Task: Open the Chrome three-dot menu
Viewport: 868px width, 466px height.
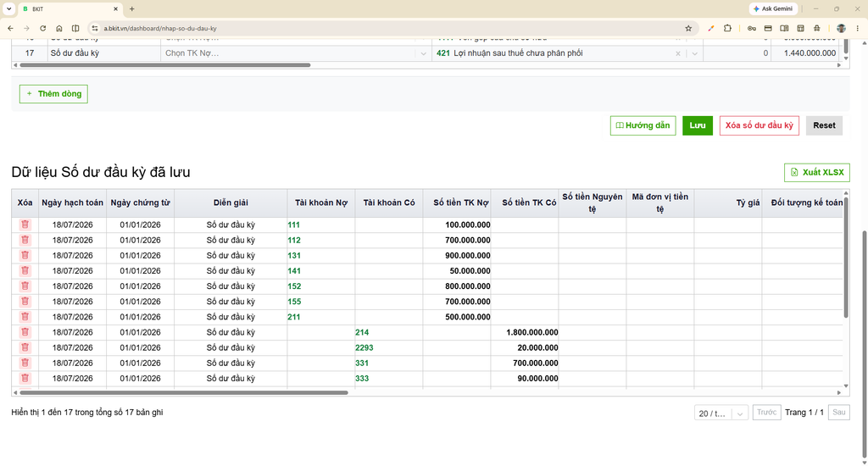Action: [858, 28]
